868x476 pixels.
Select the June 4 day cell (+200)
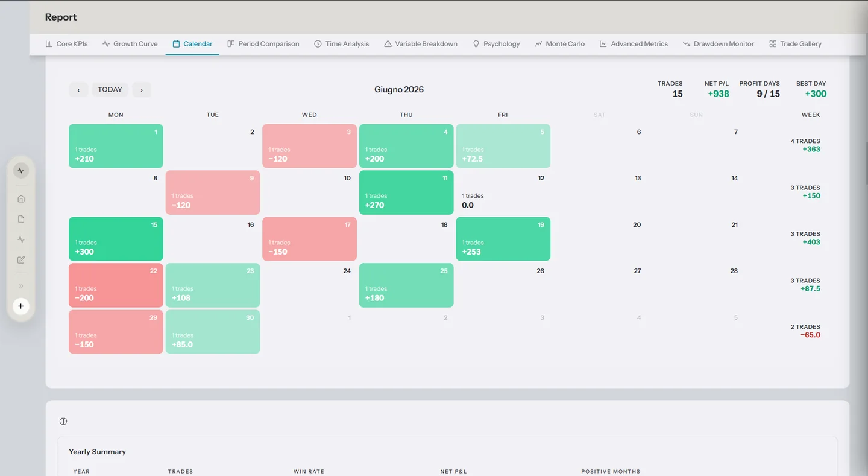[x=406, y=146]
